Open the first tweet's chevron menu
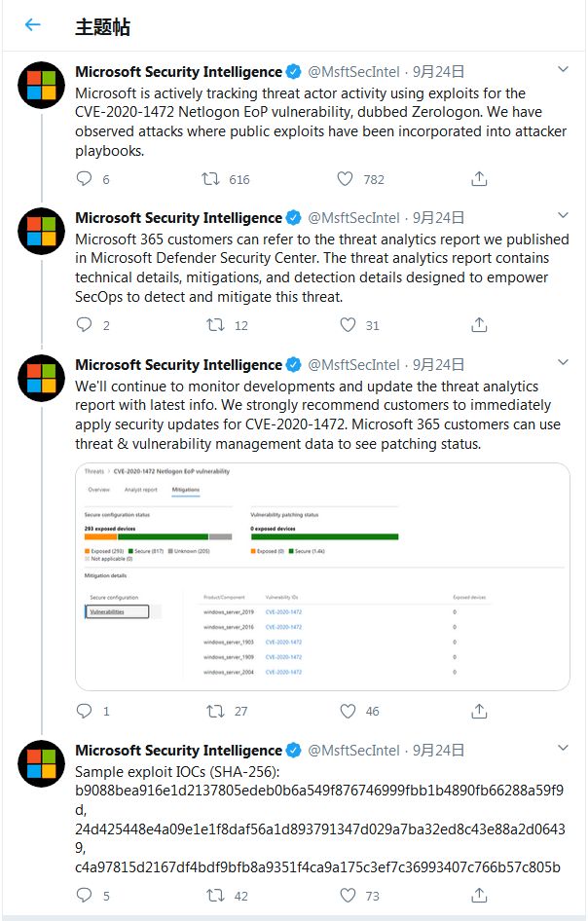Image resolution: width=588 pixels, height=921 pixels. pos(562,70)
